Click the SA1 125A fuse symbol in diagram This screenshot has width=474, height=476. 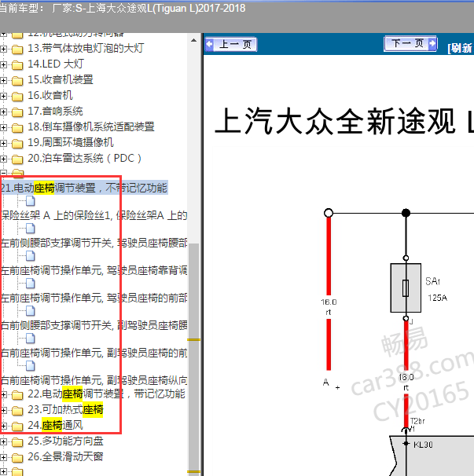click(x=406, y=287)
